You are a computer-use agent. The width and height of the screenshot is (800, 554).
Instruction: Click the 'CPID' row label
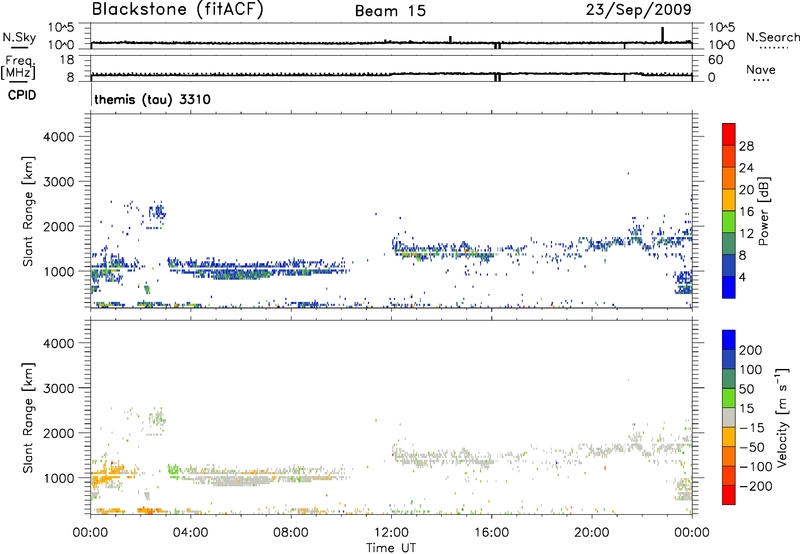coord(22,95)
